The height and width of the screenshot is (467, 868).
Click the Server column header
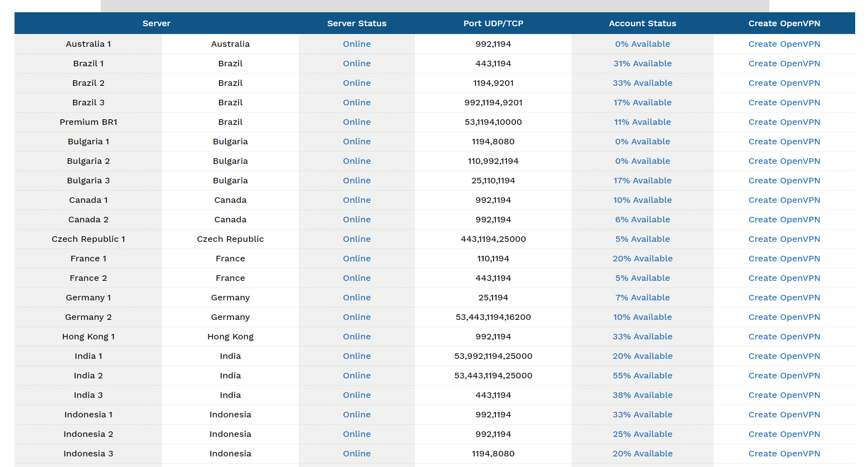(x=157, y=23)
